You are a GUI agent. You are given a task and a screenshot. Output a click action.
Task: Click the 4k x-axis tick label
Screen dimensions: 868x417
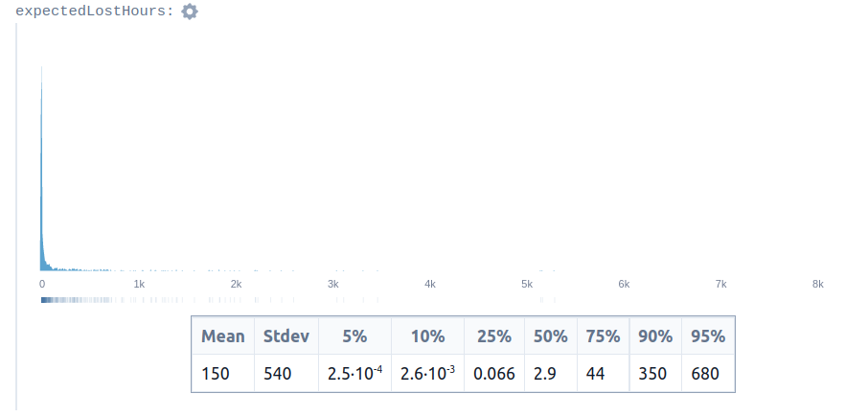click(x=430, y=284)
